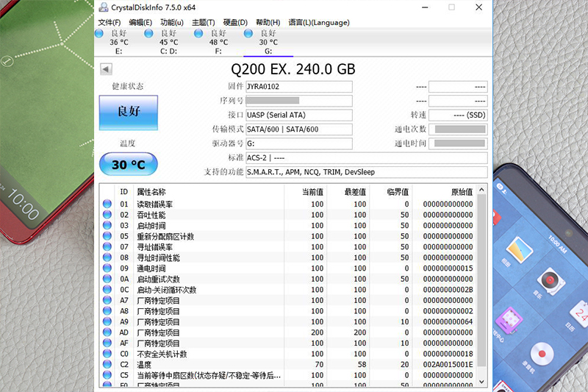Click the 原始值 column header

[462, 192]
